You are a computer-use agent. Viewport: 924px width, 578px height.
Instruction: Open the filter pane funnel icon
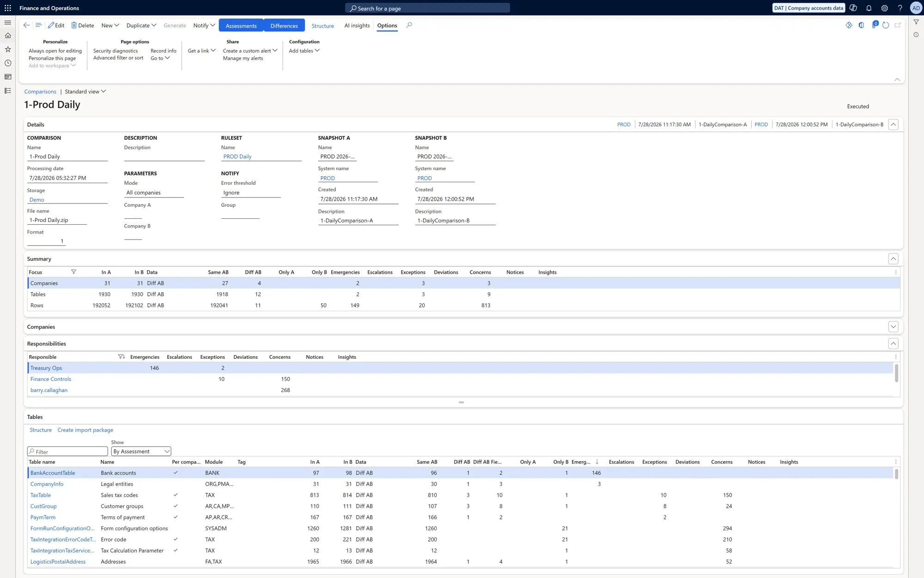tap(916, 22)
